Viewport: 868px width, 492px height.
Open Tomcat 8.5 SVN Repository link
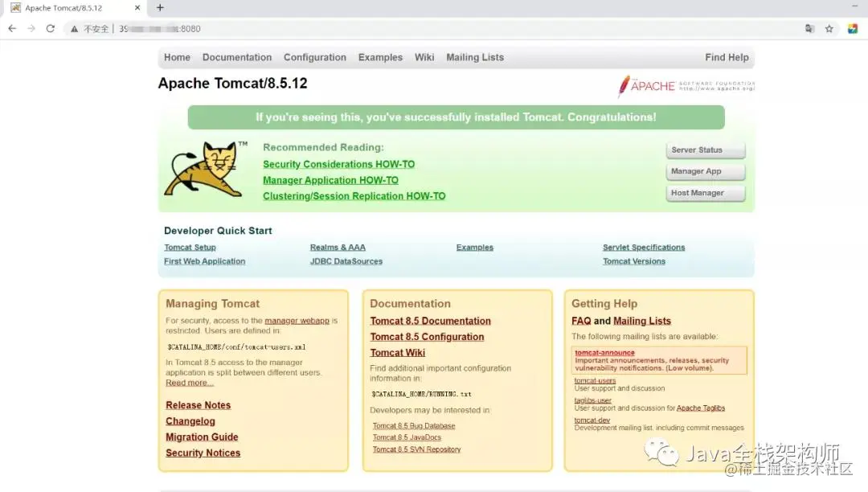(x=416, y=449)
